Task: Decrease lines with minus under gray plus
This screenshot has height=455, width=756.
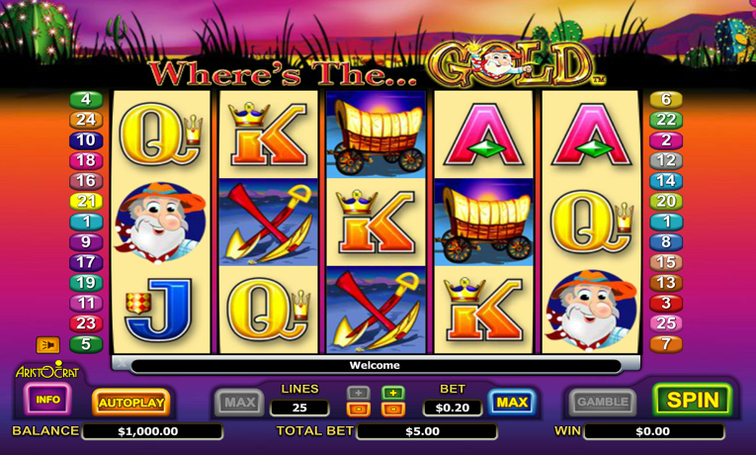Action: coord(358,410)
